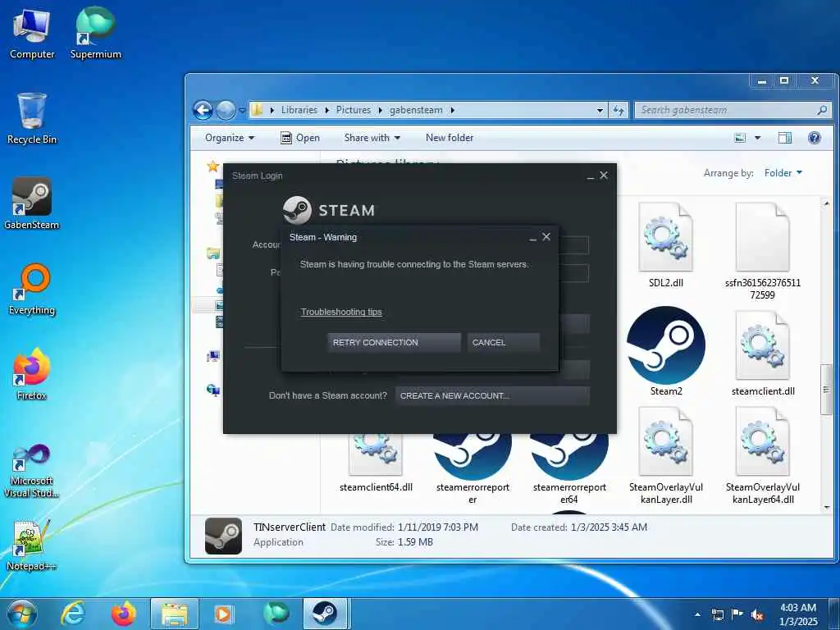The width and height of the screenshot is (840, 630).
Task: Open the Troubleshooting tips link
Action: tap(341, 312)
